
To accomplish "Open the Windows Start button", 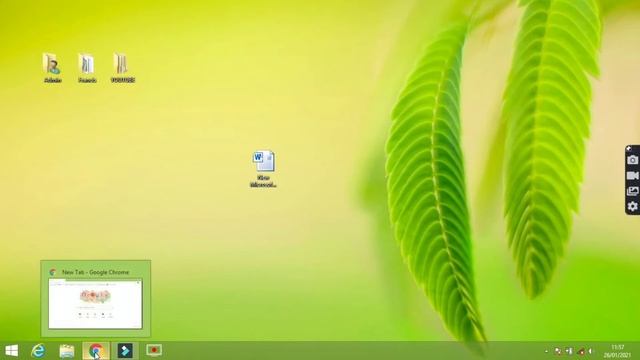I will coord(11,351).
